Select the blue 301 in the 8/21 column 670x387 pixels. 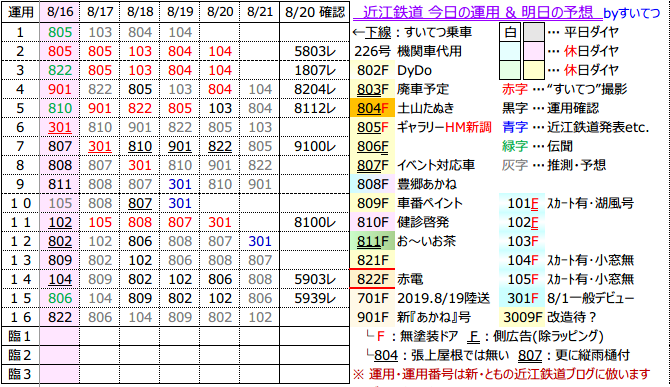pos(260,241)
